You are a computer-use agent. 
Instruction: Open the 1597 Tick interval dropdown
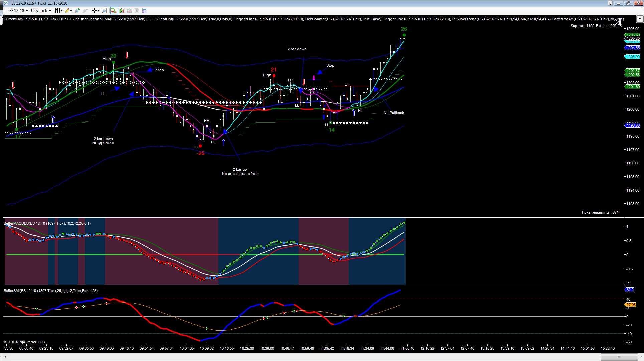tap(40, 11)
